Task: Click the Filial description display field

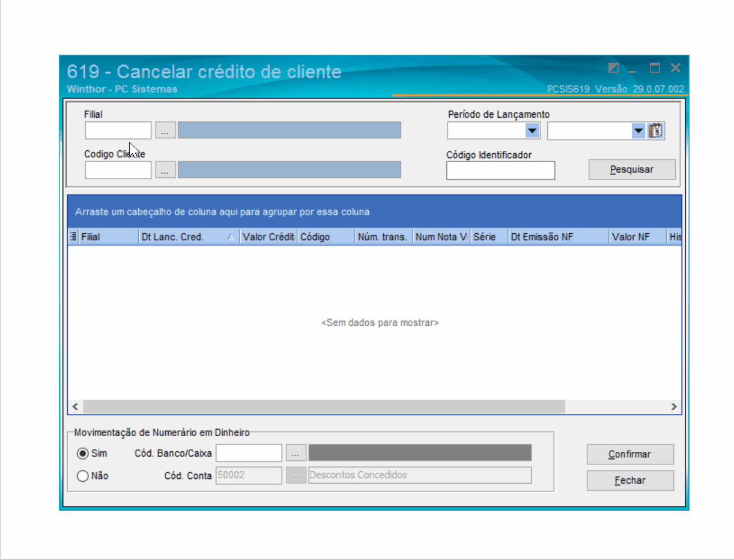Action: [x=290, y=130]
